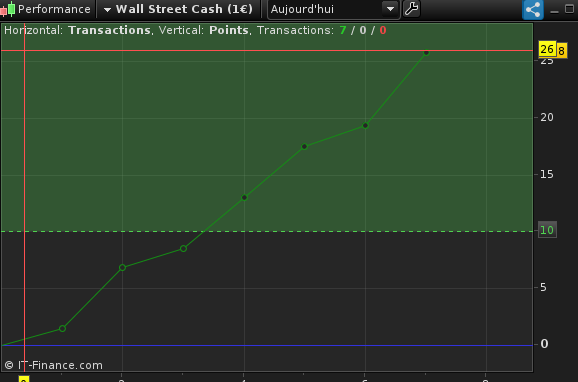Image resolution: width=578 pixels, height=382 pixels.
Task: Click the Performance title text
Action: (x=54, y=9)
